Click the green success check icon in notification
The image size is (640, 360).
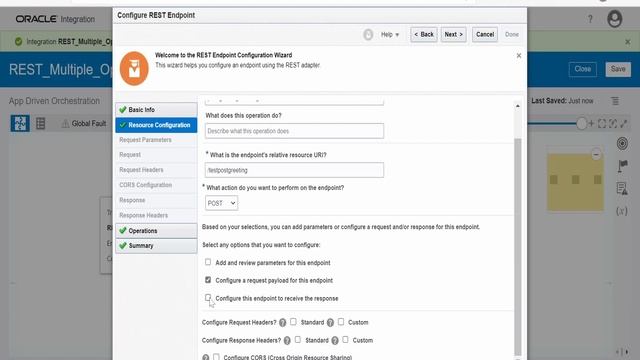18,42
